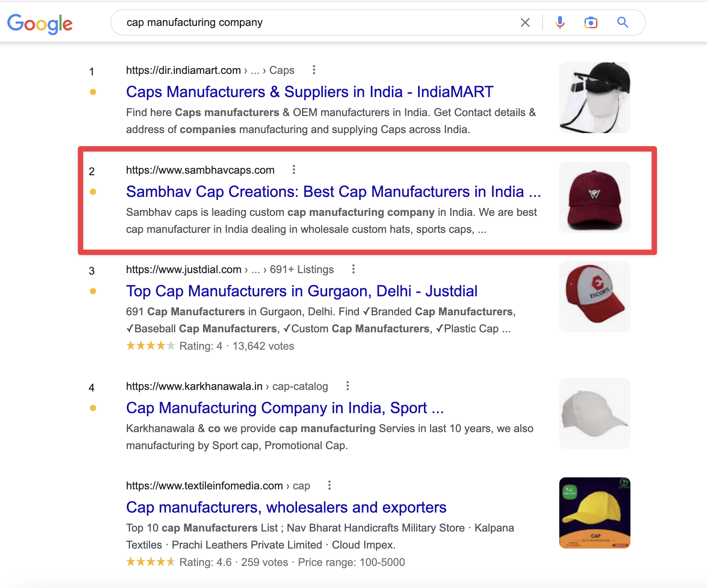
Task: Open three-dot menu for Justdial result
Action: [353, 269]
